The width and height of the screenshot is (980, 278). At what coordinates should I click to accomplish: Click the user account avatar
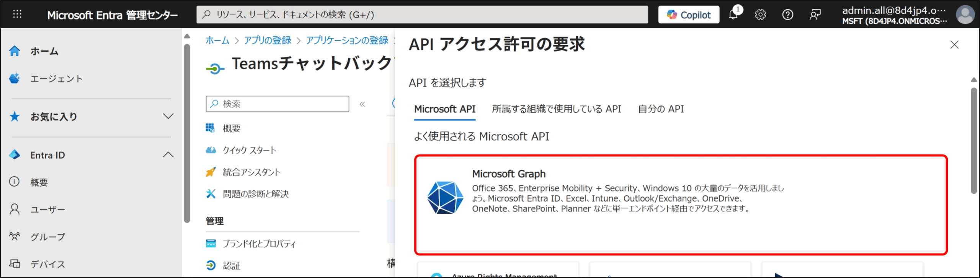click(x=965, y=15)
